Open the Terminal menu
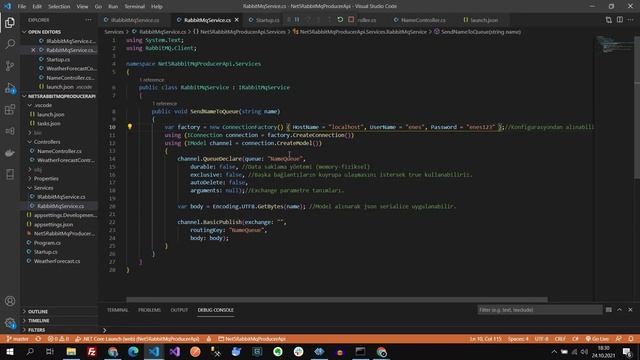 pos(135,6)
